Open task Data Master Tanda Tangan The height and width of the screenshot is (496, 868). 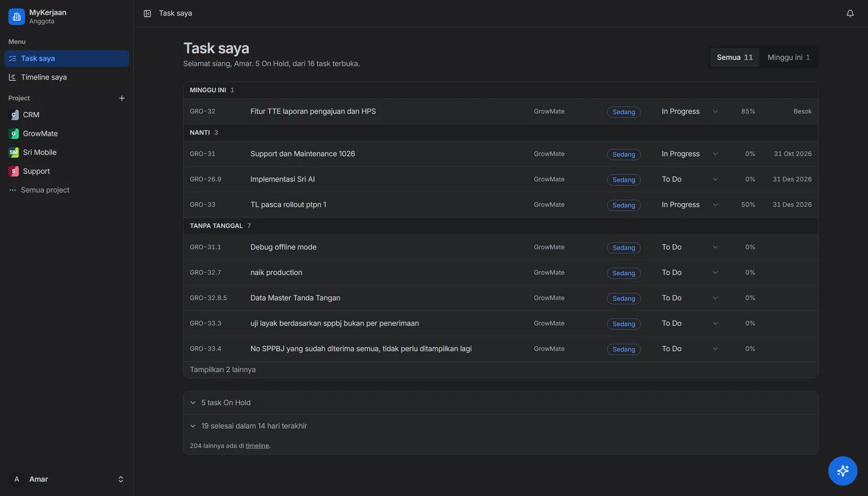click(295, 298)
